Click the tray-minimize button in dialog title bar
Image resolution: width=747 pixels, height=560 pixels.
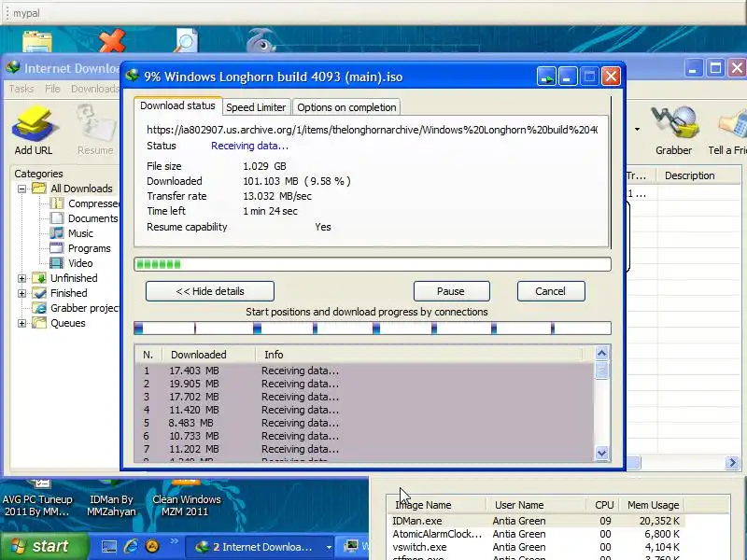pyautogui.click(x=546, y=77)
